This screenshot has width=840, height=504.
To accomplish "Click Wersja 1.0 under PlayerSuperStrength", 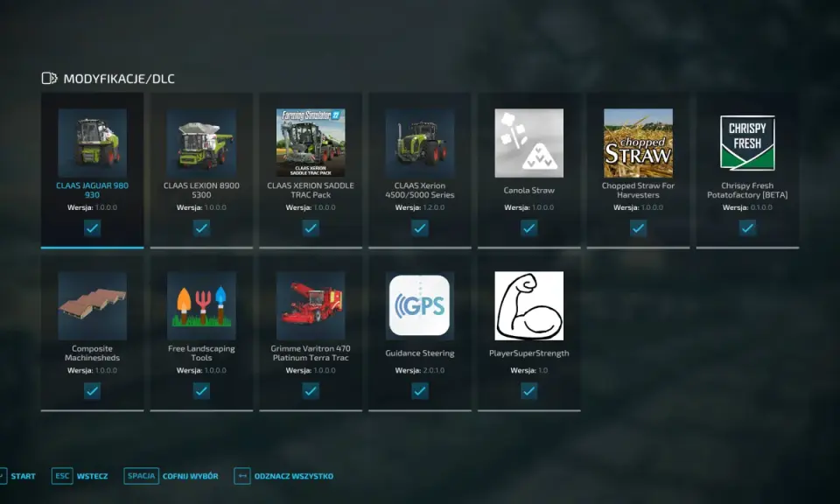I will point(529,370).
